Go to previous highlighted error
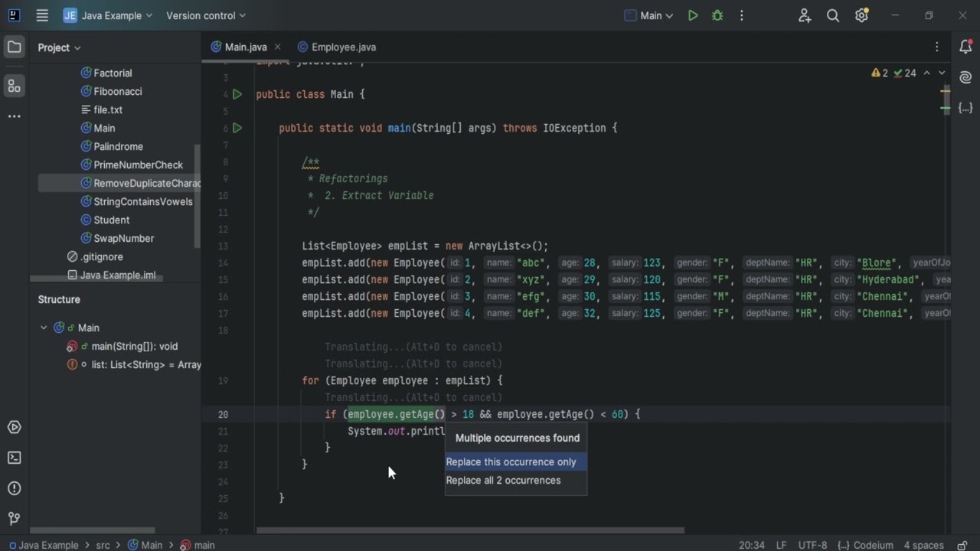Screen dimensions: 980x551 coord(926,73)
